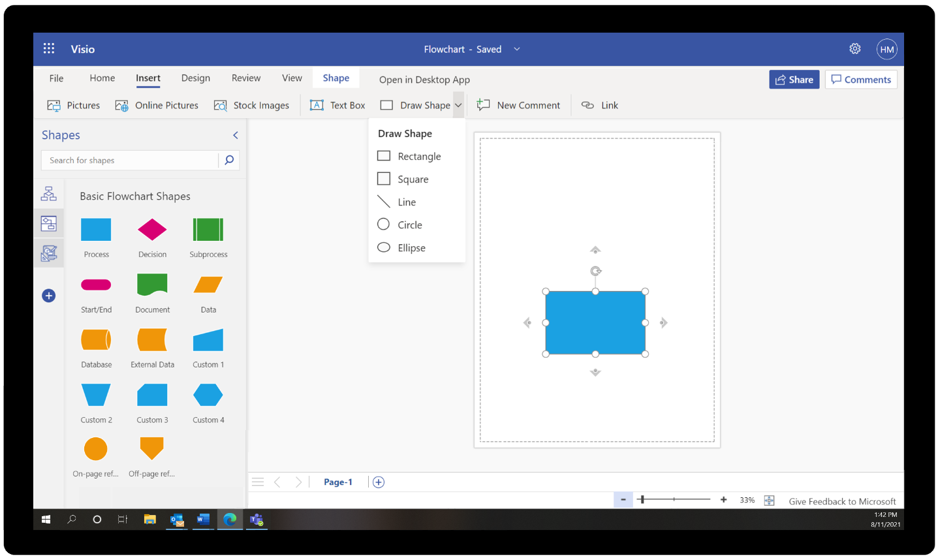Image resolution: width=938 pixels, height=560 pixels.
Task: Insert Stock Images
Action: coord(252,105)
